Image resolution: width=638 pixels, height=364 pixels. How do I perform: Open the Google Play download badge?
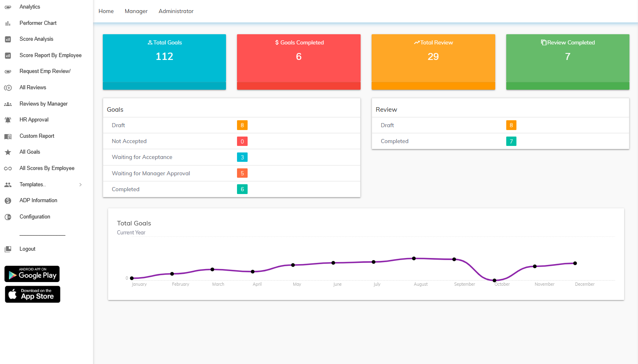click(x=32, y=274)
